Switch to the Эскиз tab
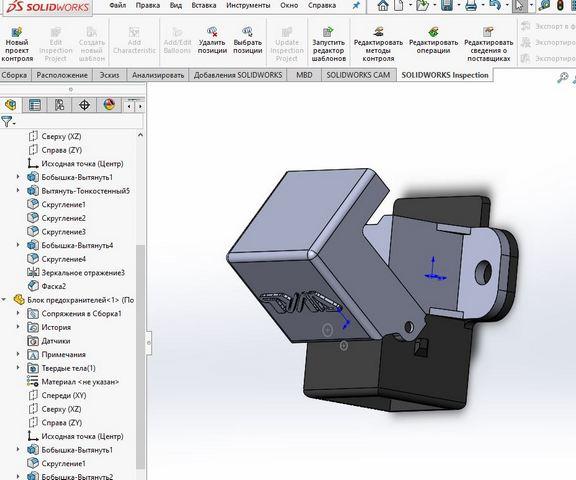The height and width of the screenshot is (480, 576). pos(109,75)
